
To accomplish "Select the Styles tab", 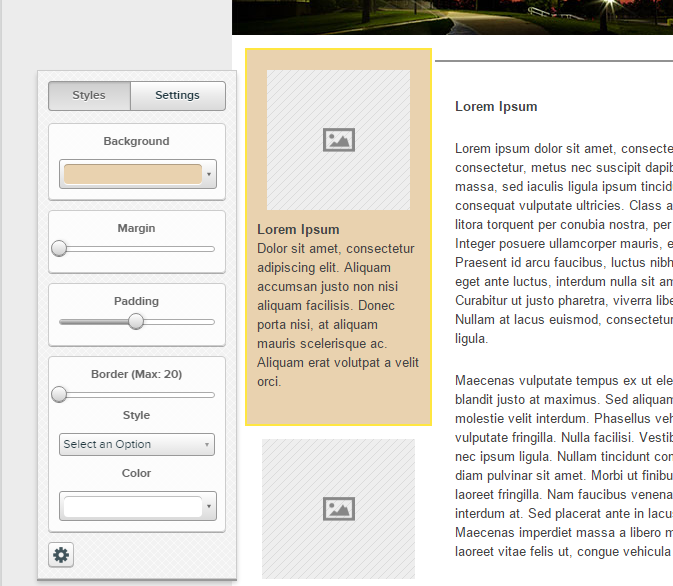I will point(89,96).
